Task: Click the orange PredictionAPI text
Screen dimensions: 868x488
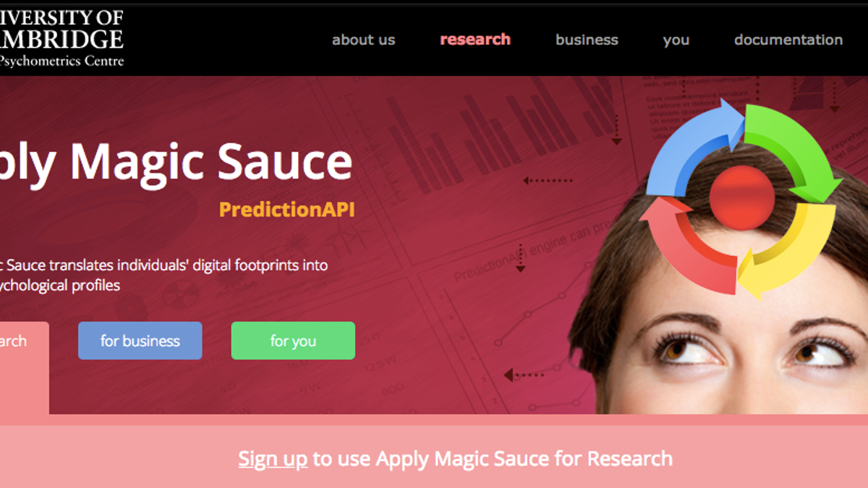Action: pos(287,210)
